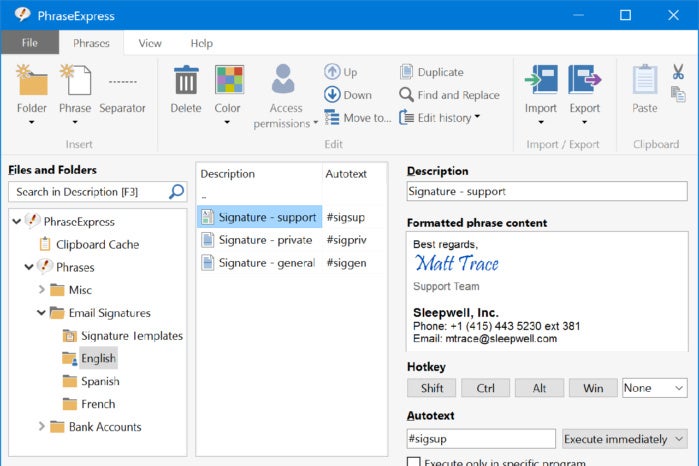Open the Phrase dropdown arrow

pos(75,123)
